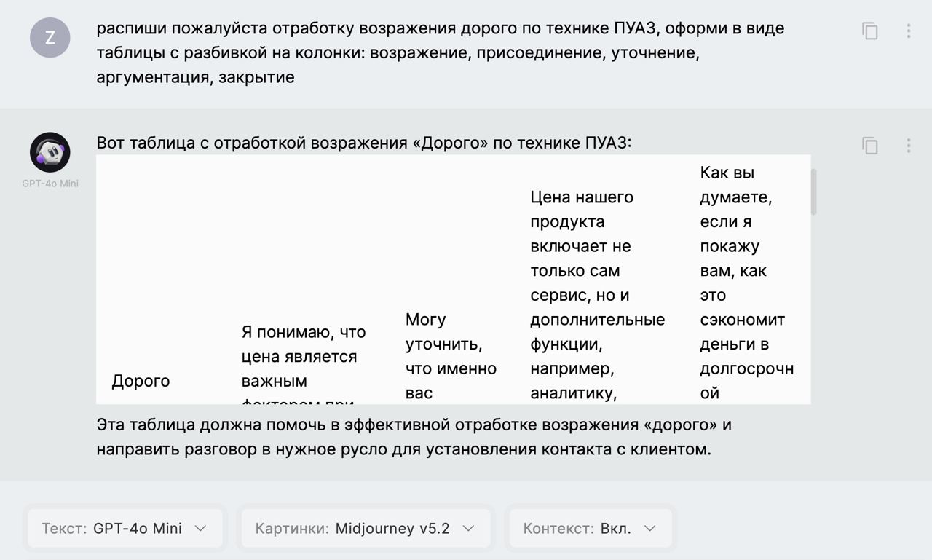Open the three-dot menu on the user message
The height and width of the screenshot is (560, 932).
click(908, 31)
